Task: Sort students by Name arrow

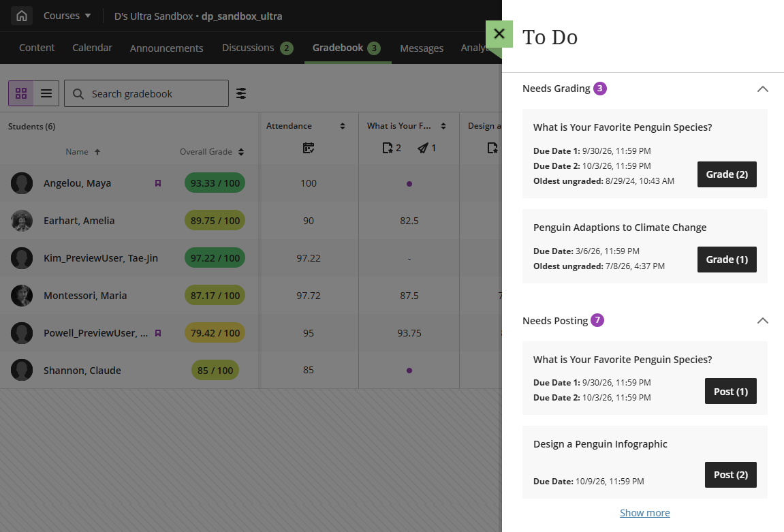Action: 97,152
